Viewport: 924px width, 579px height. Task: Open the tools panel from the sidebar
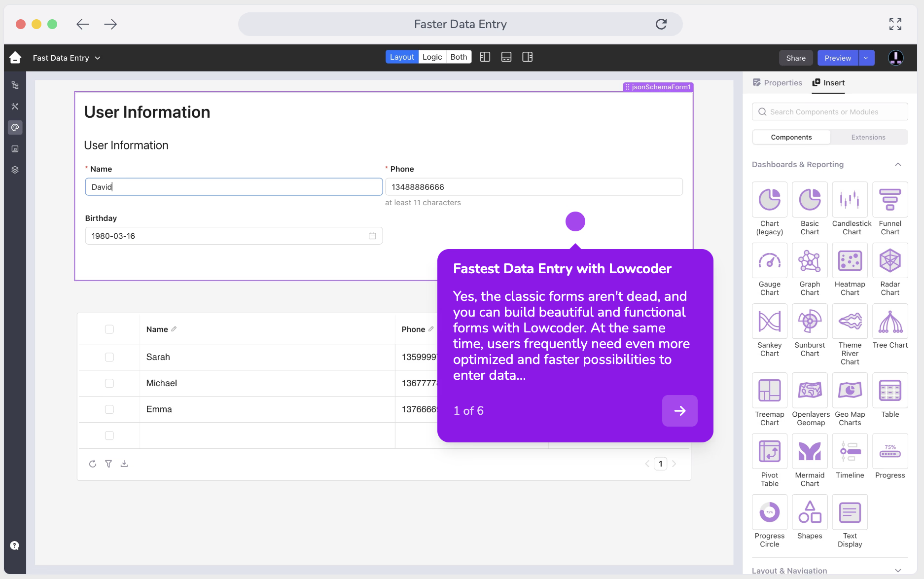coord(15,107)
